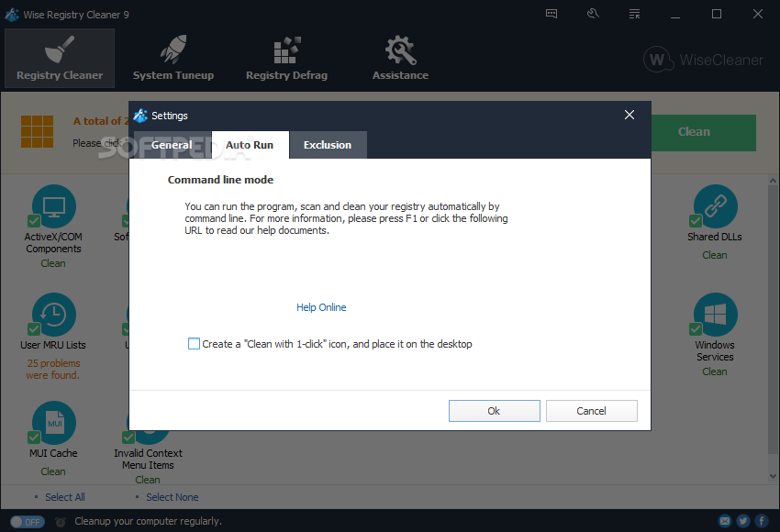This screenshot has width=780, height=532.
Task: Click '25 problems were found.' text
Action: [53, 370]
